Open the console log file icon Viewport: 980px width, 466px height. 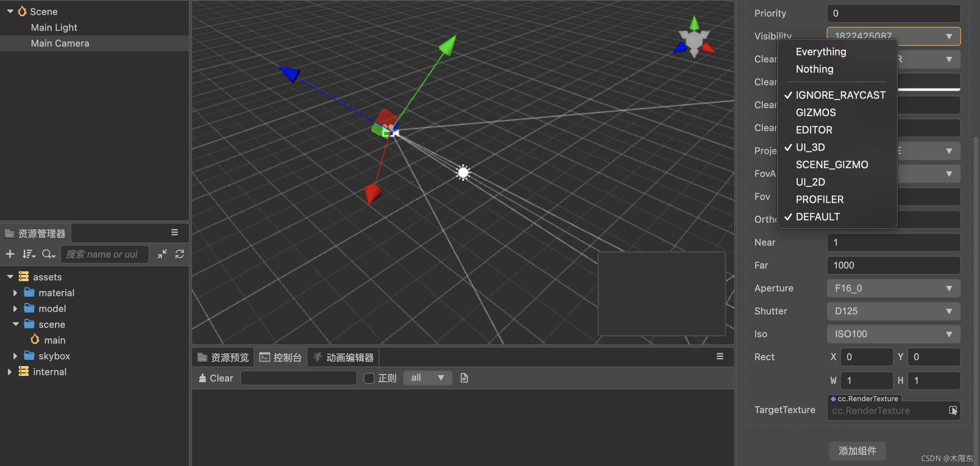pos(464,378)
